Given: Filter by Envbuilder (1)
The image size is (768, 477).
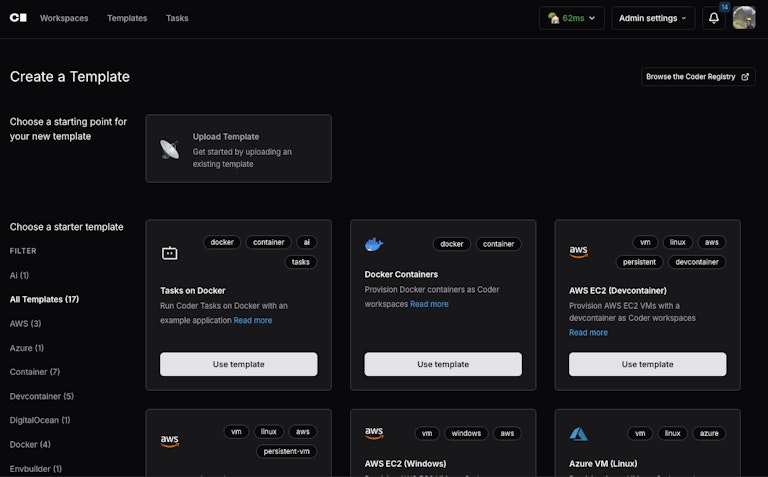Looking at the screenshot, I should click(36, 469).
